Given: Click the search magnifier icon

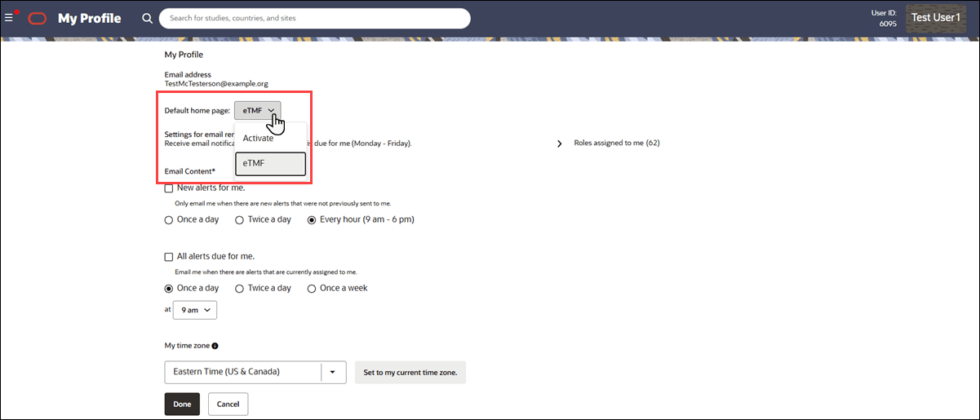Looking at the screenshot, I should pyautogui.click(x=147, y=18).
